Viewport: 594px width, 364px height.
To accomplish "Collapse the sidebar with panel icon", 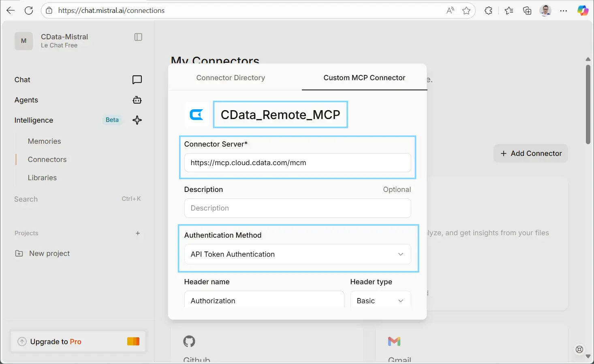I will tap(138, 37).
